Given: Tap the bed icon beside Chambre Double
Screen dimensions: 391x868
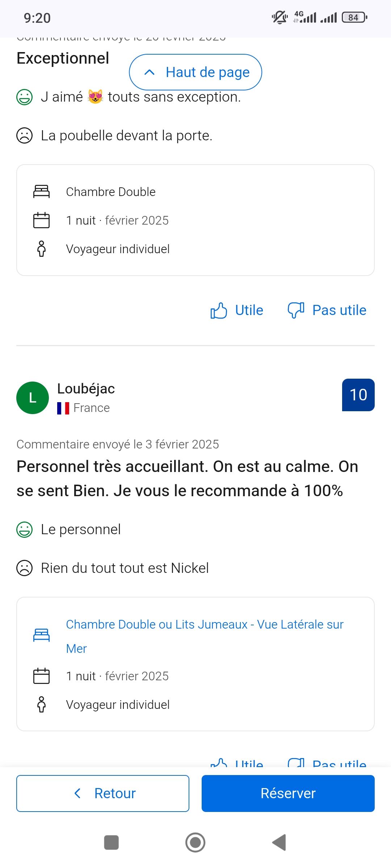Looking at the screenshot, I should pyautogui.click(x=42, y=192).
